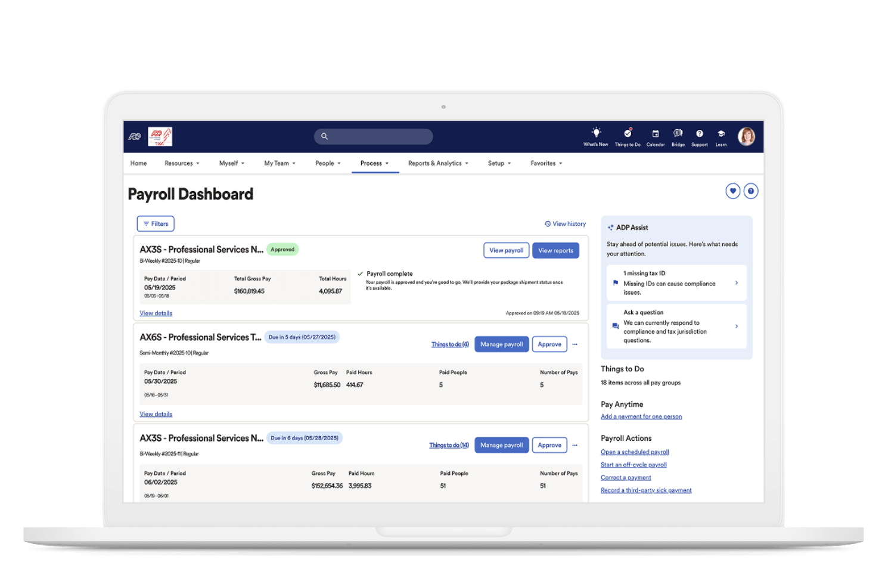Click the flag icon on the missing tax ID alert

[615, 284]
